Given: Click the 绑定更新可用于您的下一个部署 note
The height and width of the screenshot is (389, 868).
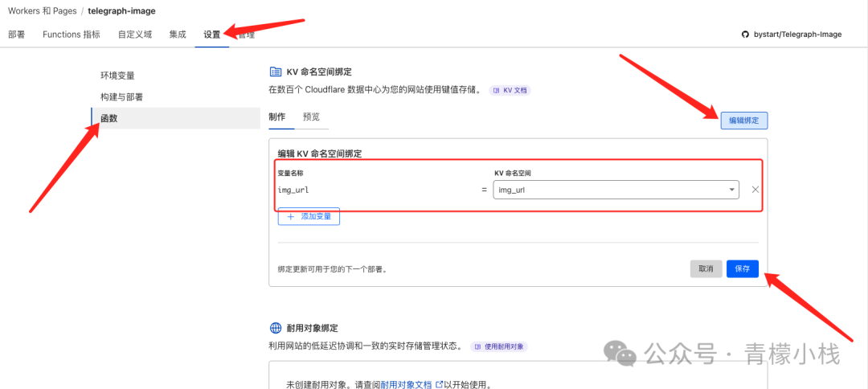Looking at the screenshot, I should click(x=331, y=269).
